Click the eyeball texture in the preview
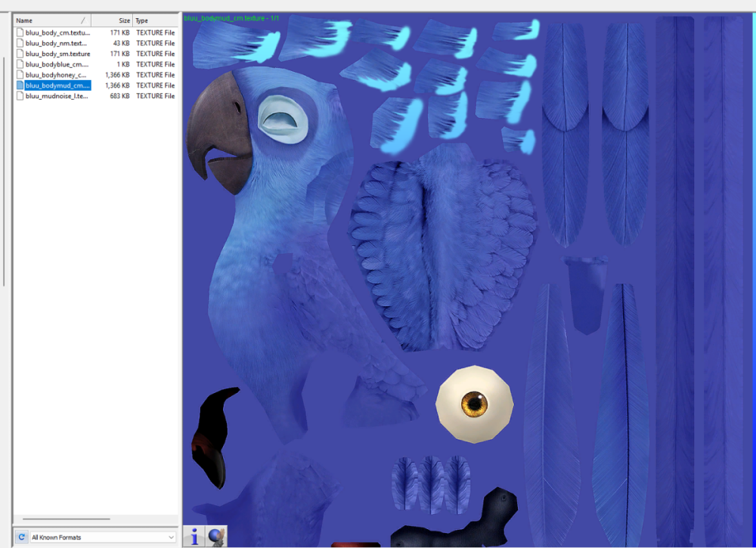756x548 pixels. pyautogui.click(x=475, y=404)
